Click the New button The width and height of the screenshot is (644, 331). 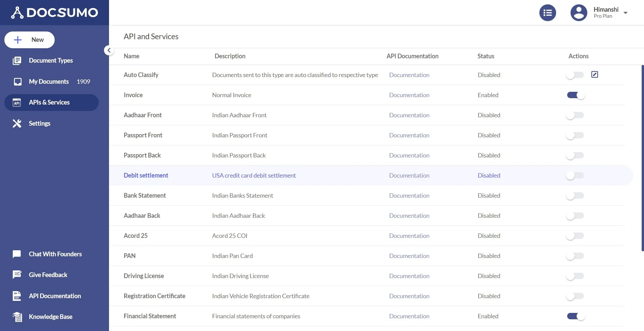click(x=29, y=40)
